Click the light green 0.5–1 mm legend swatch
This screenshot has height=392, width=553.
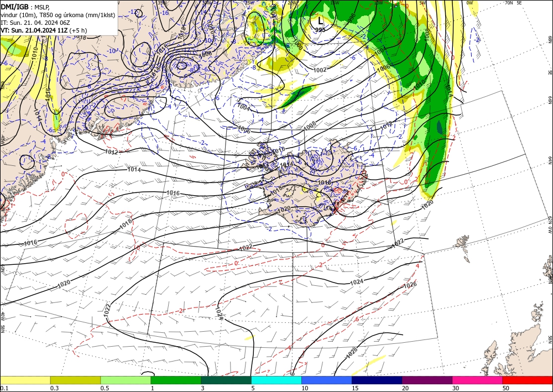click(x=126, y=380)
